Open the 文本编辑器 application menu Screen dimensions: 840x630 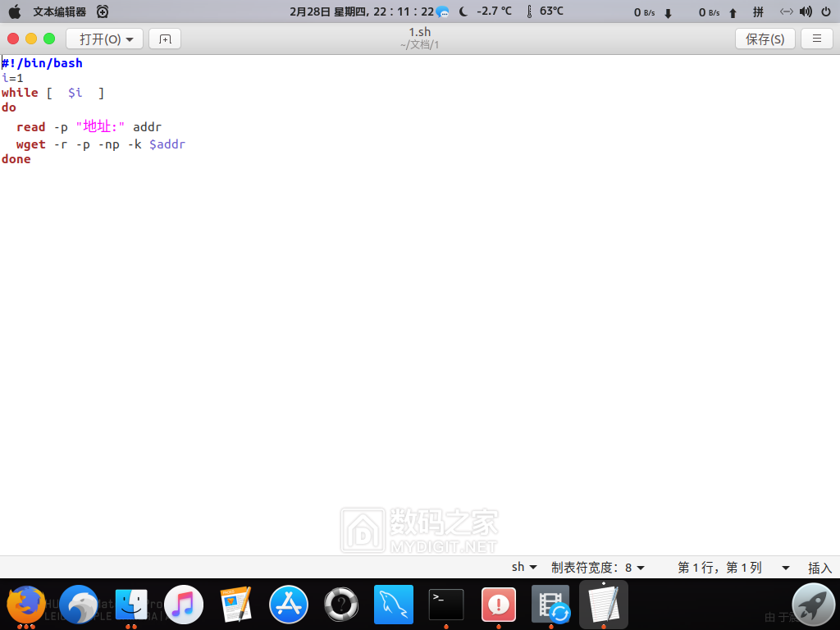point(59,11)
